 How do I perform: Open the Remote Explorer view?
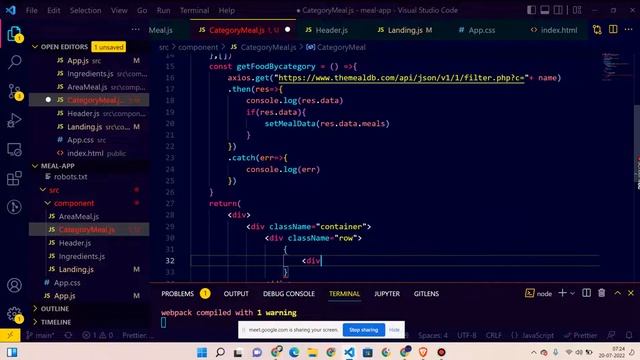coord(14,150)
